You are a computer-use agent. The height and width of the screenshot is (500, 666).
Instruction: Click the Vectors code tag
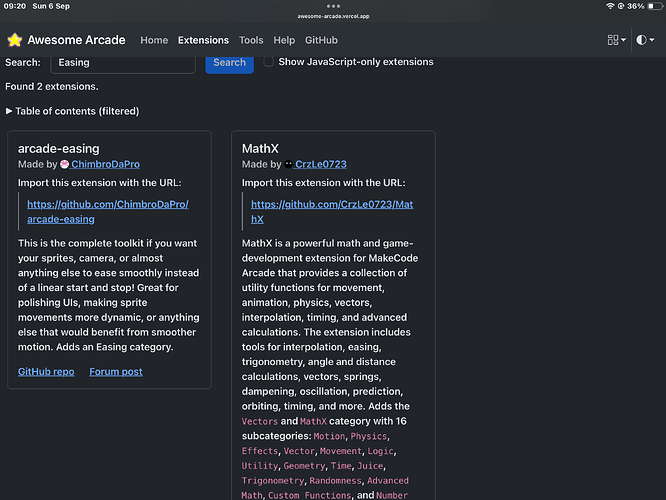[x=260, y=421]
